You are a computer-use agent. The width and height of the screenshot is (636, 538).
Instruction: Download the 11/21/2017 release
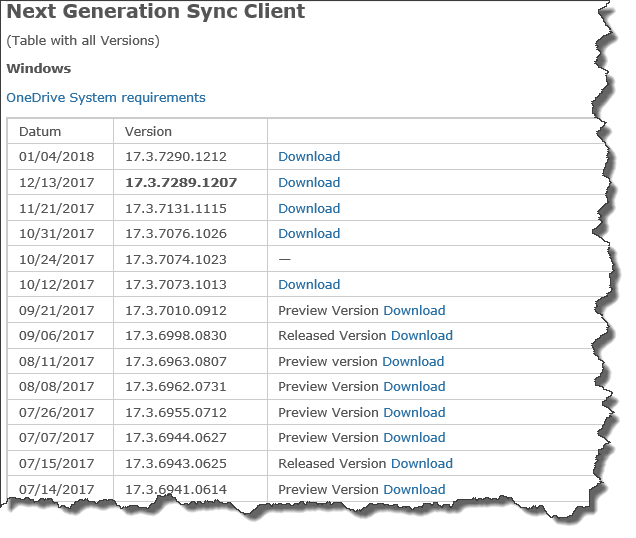[309, 208]
